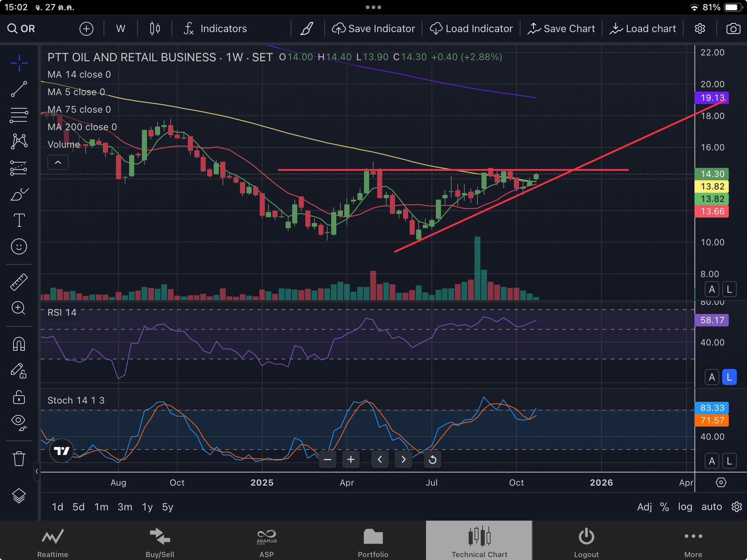The height and width of the screenshot is (560, 747).
Task: Open the emoji icons tool
Action: pyautogui.click(x=19, y=247)
